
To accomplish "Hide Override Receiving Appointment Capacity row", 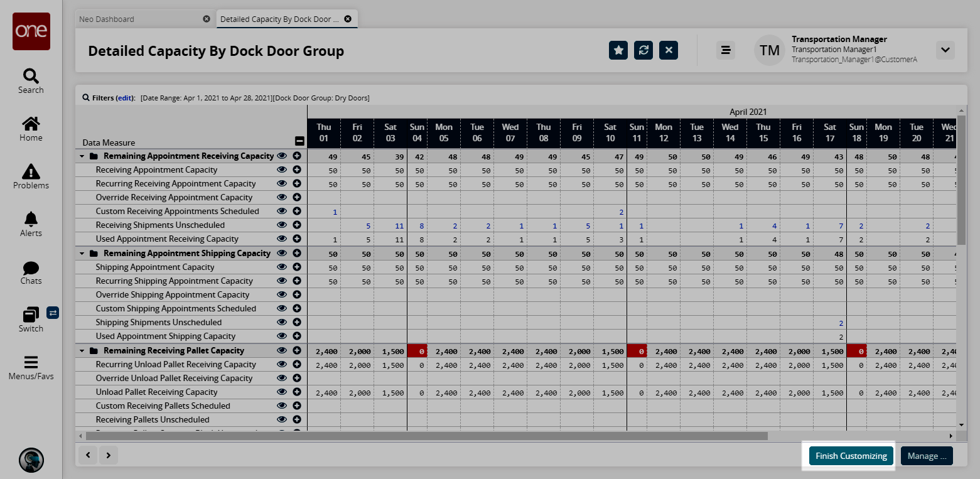I will [x=282, y=197].
